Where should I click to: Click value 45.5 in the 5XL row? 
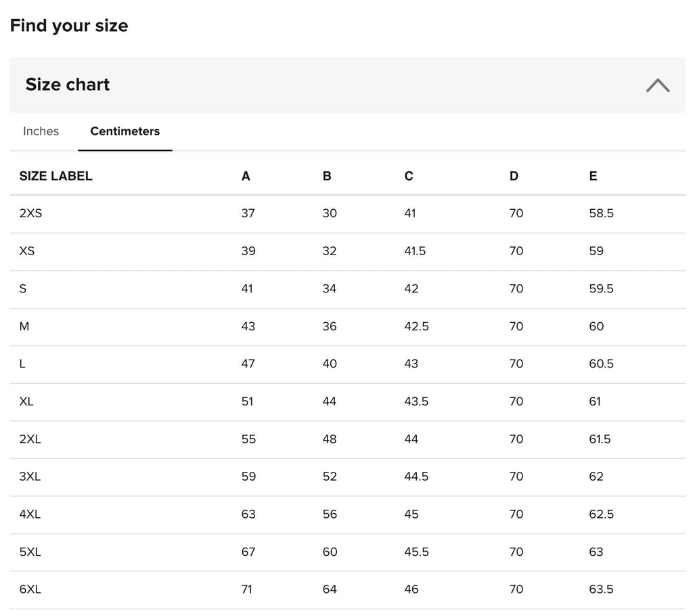pos(416,552)
